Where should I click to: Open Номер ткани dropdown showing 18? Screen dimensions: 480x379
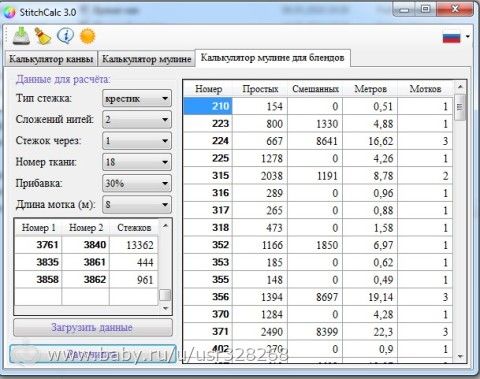pyautogui.click(x=137, y=162)
